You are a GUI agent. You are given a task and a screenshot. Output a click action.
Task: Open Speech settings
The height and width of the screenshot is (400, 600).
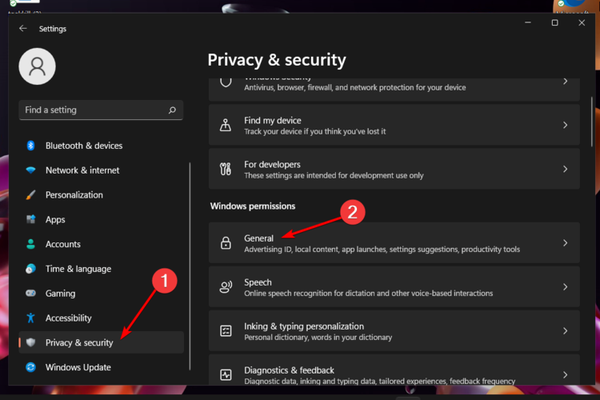394,287
